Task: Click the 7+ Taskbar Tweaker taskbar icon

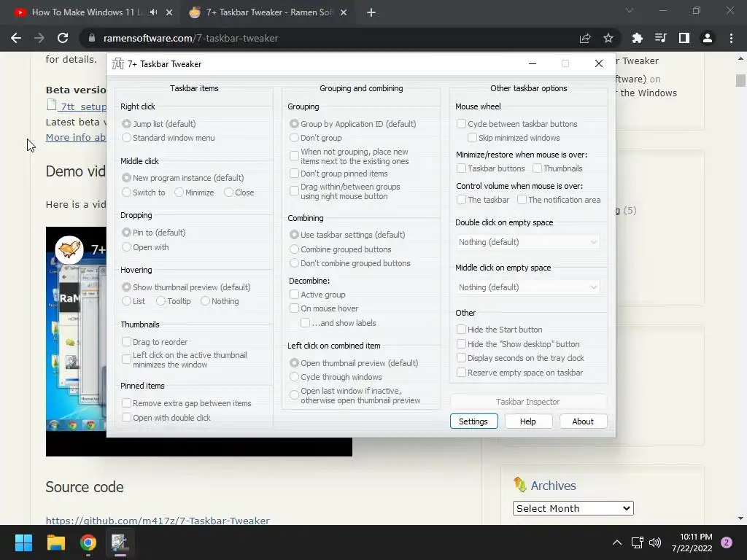Action: tap(120, 542)
